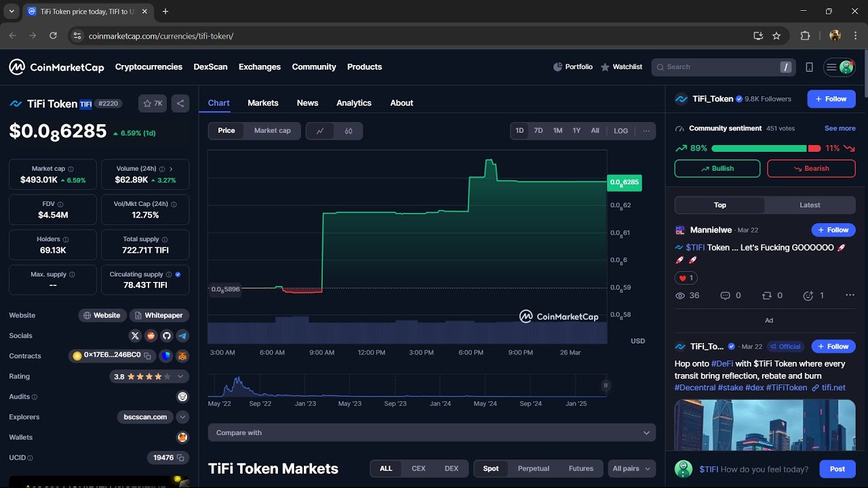Expand Volume (24h) details arrow

pos(171,169)
